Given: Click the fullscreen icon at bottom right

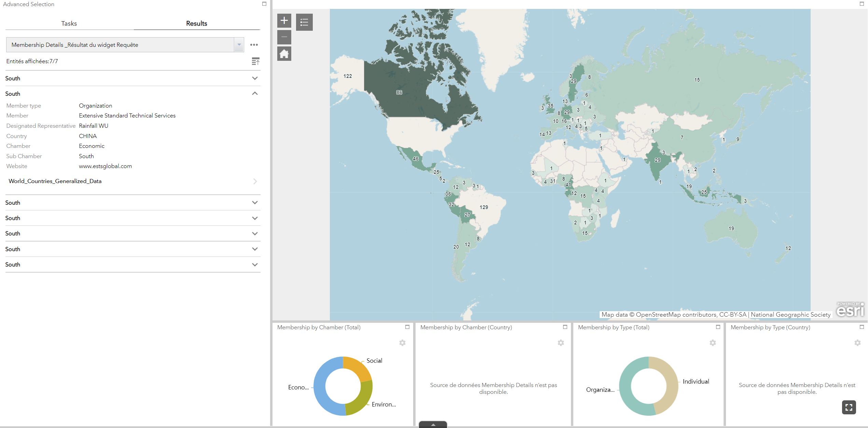Looking at the screenshot, I should coord(849,407).
